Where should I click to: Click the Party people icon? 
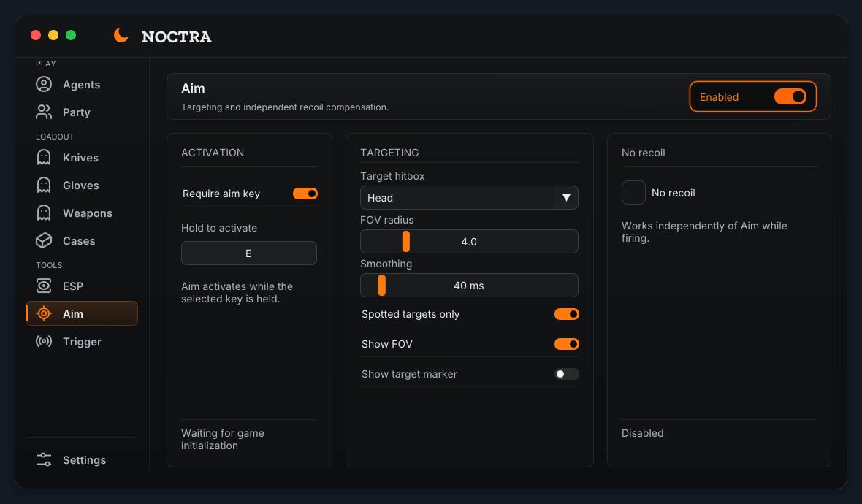pos(44,112)
